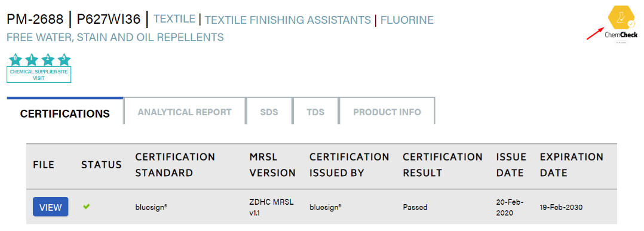
Task: Open the TEXTILE category link
Action: coord(174,19)
